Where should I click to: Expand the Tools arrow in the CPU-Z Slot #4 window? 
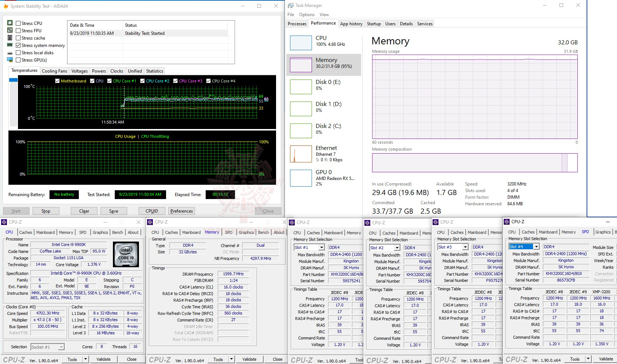point(588,359)
